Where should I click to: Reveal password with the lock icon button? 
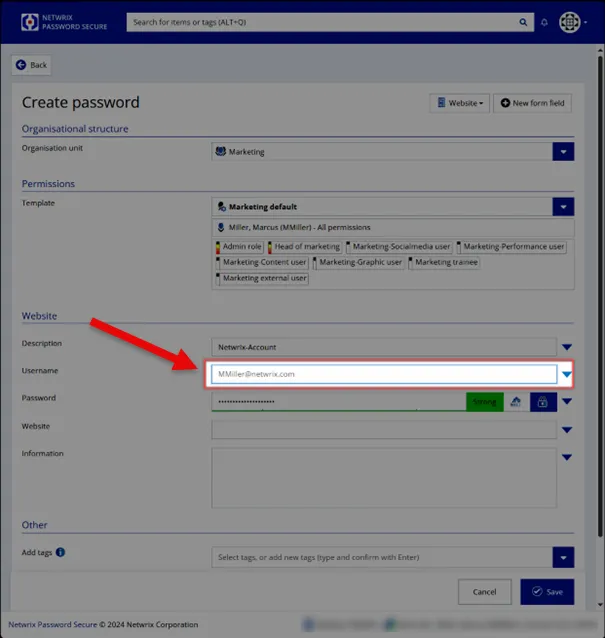point(543,402)
